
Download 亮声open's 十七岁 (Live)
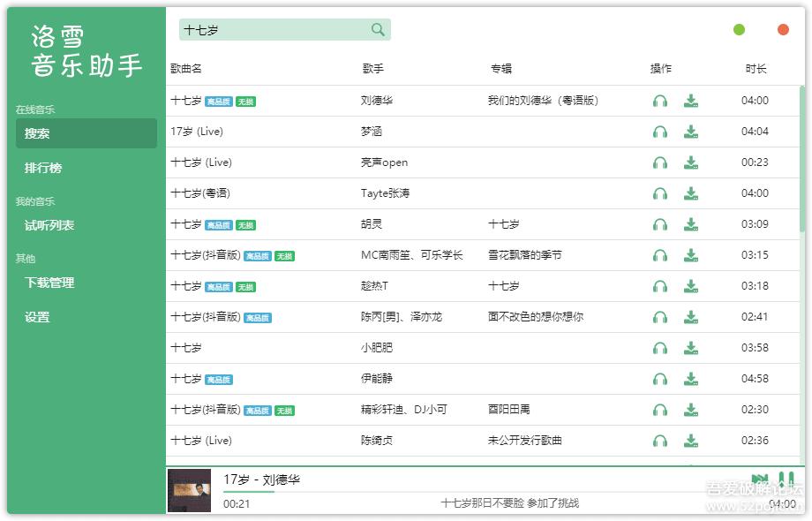coord(690,162)
